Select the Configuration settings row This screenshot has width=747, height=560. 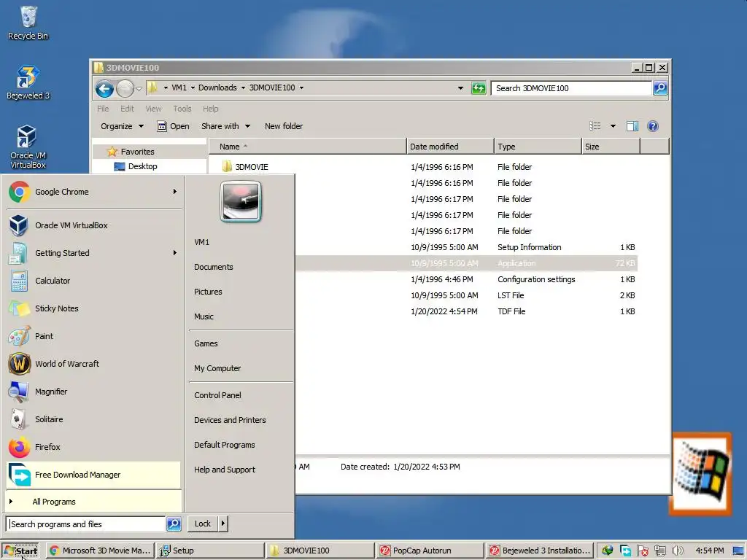[x=467, y=279]
